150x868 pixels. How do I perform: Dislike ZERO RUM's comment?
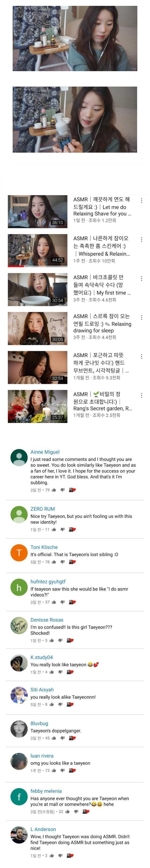(x=62, y=529)
